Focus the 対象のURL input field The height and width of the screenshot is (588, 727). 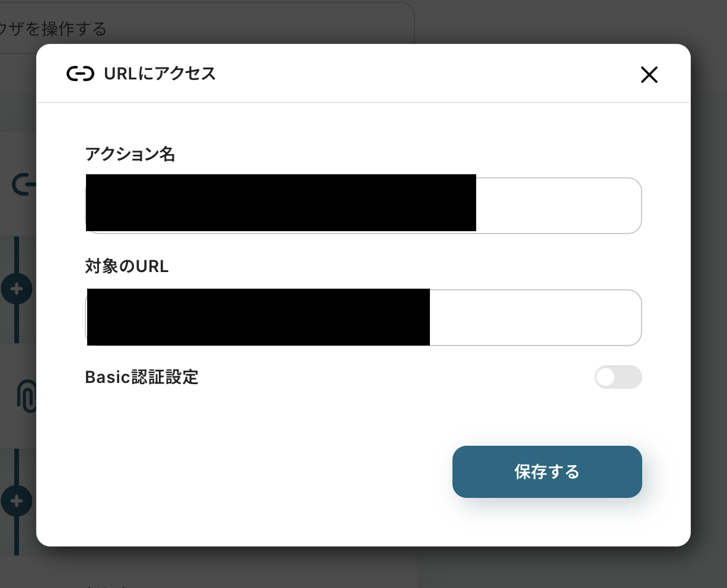pos(534,318)
